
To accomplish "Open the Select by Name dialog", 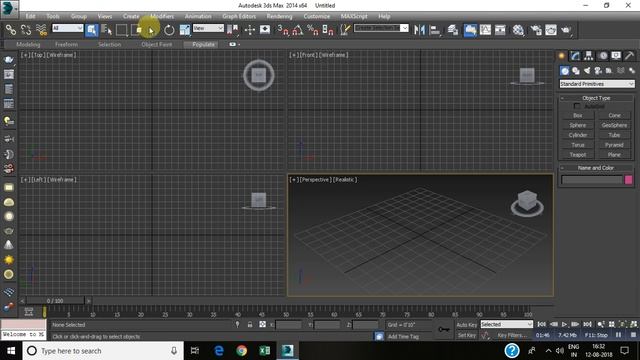I will click(x=106, y=30).
